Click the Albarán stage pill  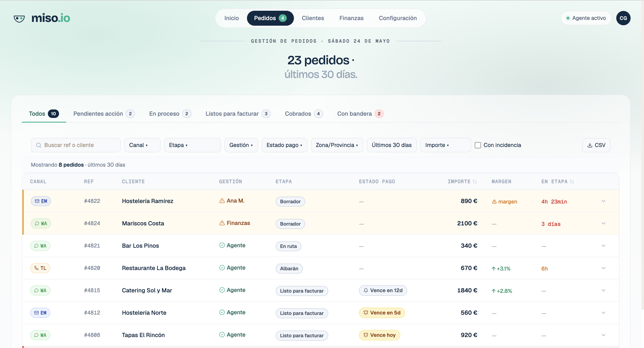pos(289,269)
